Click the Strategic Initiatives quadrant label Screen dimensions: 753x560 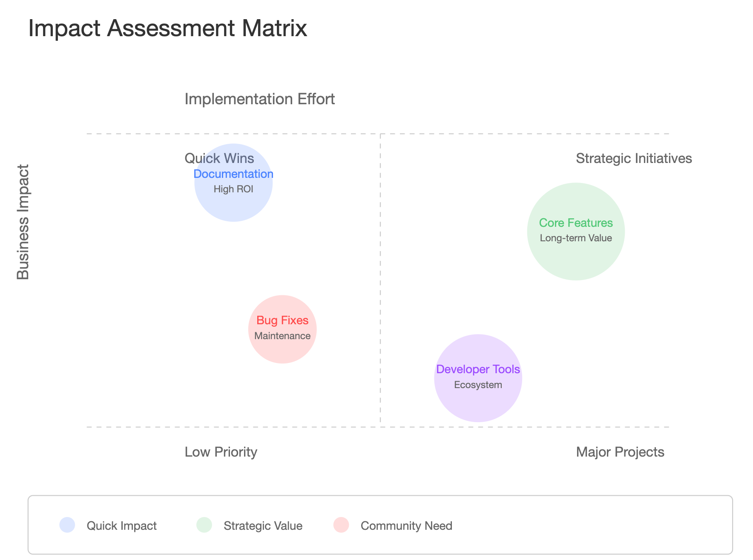pyautogui.click(x=634, y=158)
